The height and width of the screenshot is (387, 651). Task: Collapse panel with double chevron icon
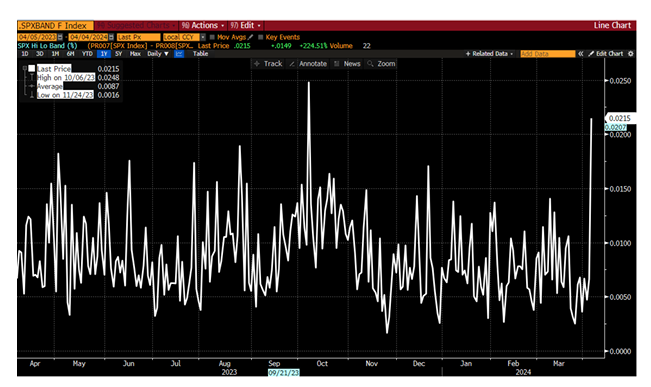(x=581, y=54)
